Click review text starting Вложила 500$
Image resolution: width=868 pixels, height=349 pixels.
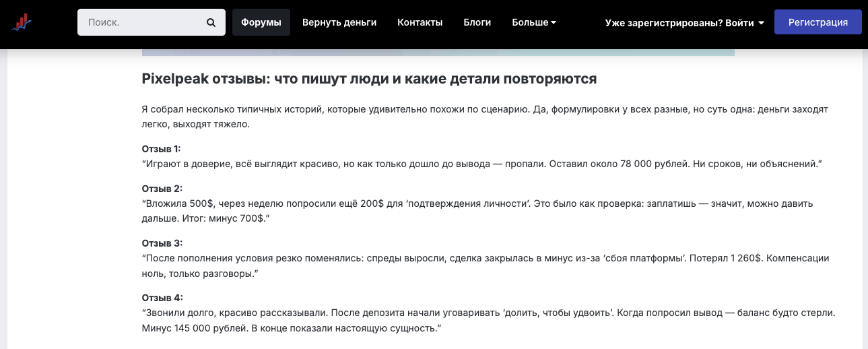478,211
